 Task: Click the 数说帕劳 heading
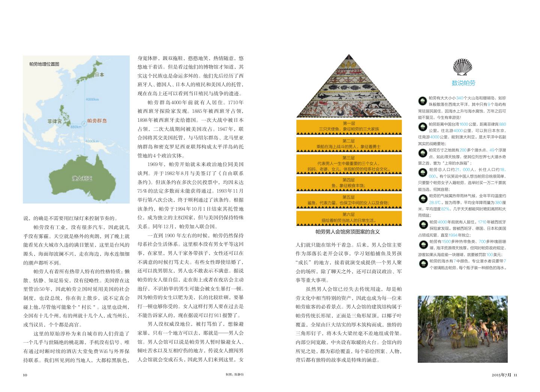pyautogui.click(x=463, y=83)
